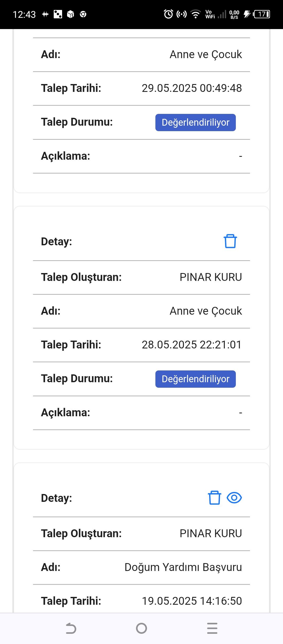Open recent apps via menu navigation icon
This screenshot has height=644, width=283.
(x=212, y=628)
